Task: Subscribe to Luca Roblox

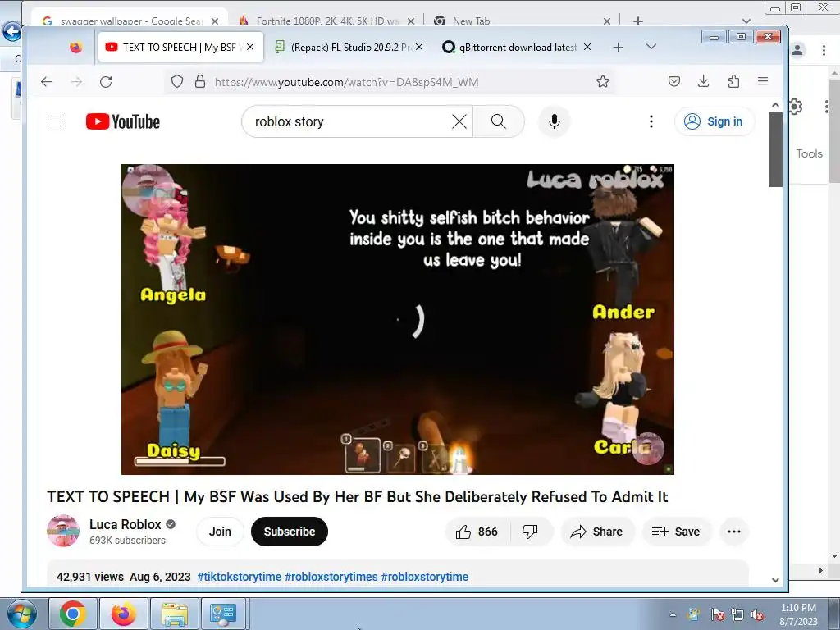Action: [x=290, y=532]
